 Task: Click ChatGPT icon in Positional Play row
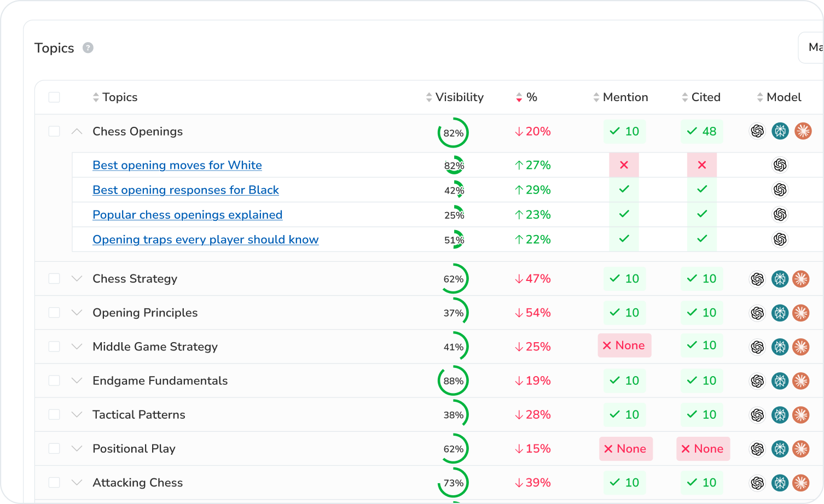pos(757,449)
